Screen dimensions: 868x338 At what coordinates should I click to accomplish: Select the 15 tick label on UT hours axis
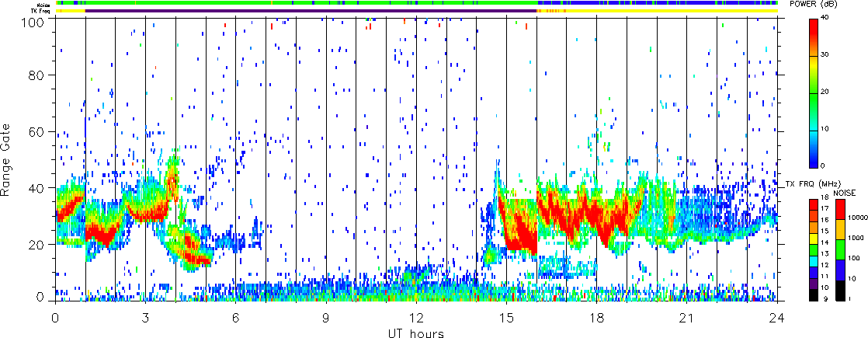pos(506,317)
